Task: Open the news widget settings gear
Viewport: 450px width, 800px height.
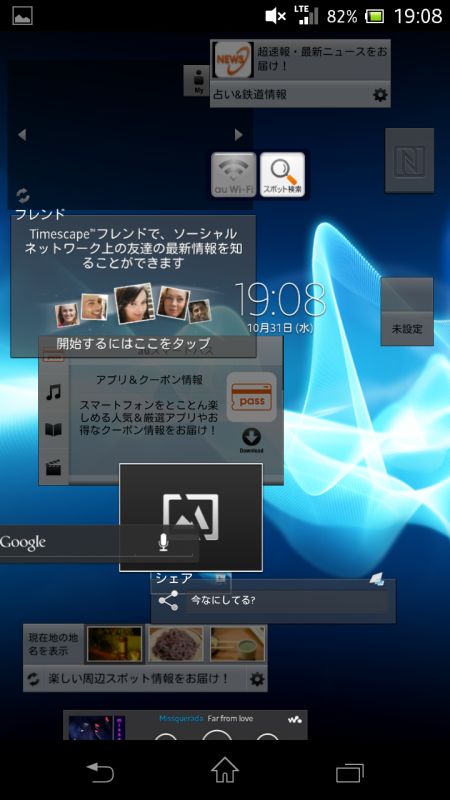Action: [x=380, y=94]
